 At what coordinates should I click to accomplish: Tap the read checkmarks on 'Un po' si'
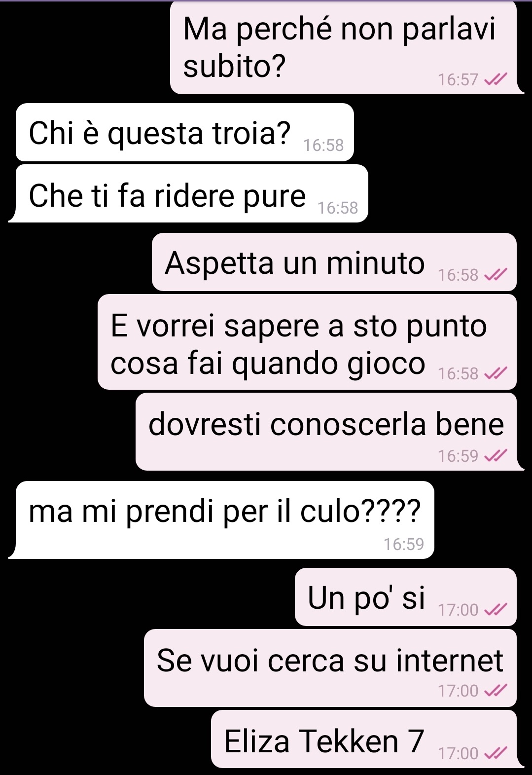point(496,610)
